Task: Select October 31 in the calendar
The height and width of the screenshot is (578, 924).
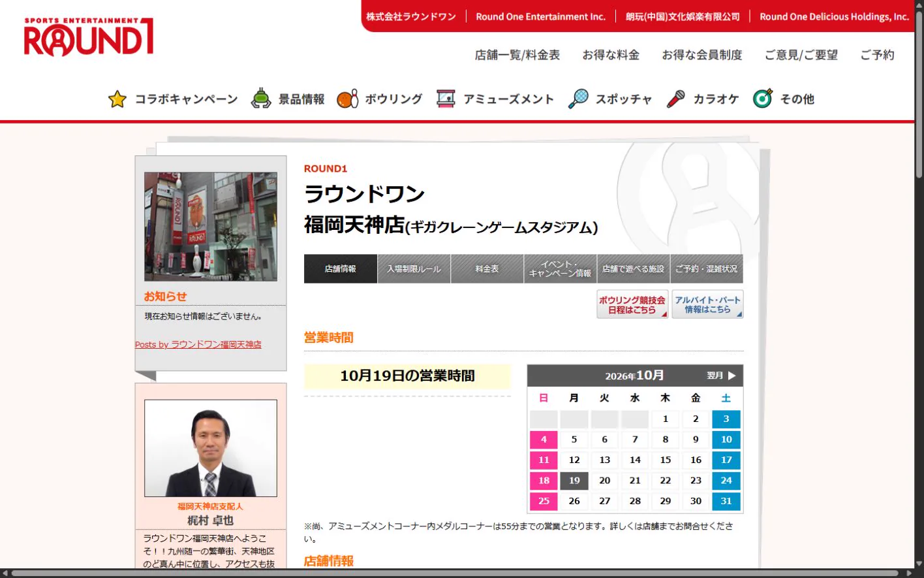Action: (x=726, y=501)
